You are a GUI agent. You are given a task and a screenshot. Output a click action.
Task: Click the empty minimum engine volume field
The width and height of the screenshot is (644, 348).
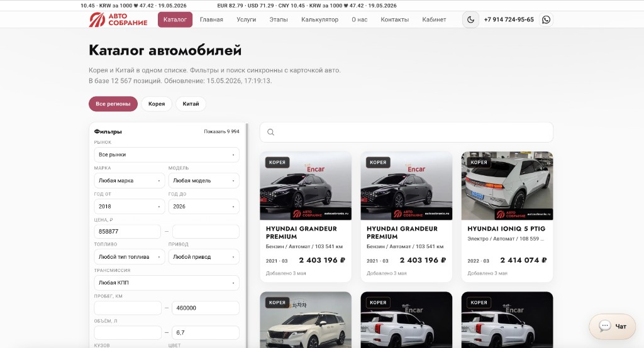127,332
